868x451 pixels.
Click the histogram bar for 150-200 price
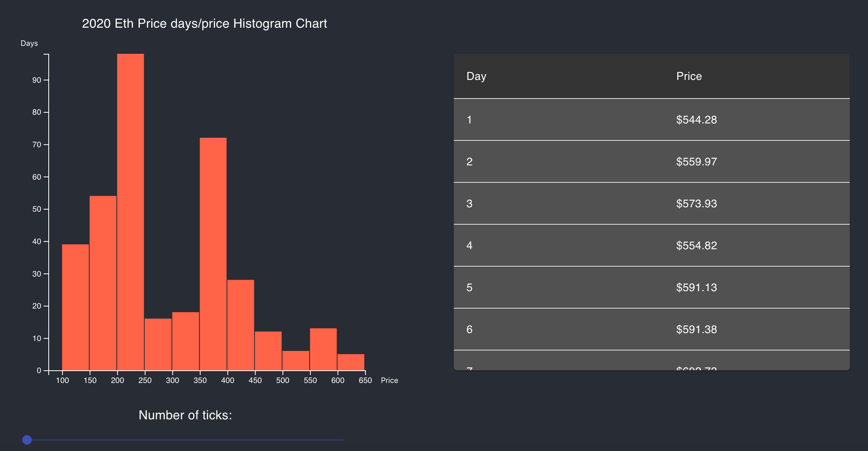[x=103, y=283]
